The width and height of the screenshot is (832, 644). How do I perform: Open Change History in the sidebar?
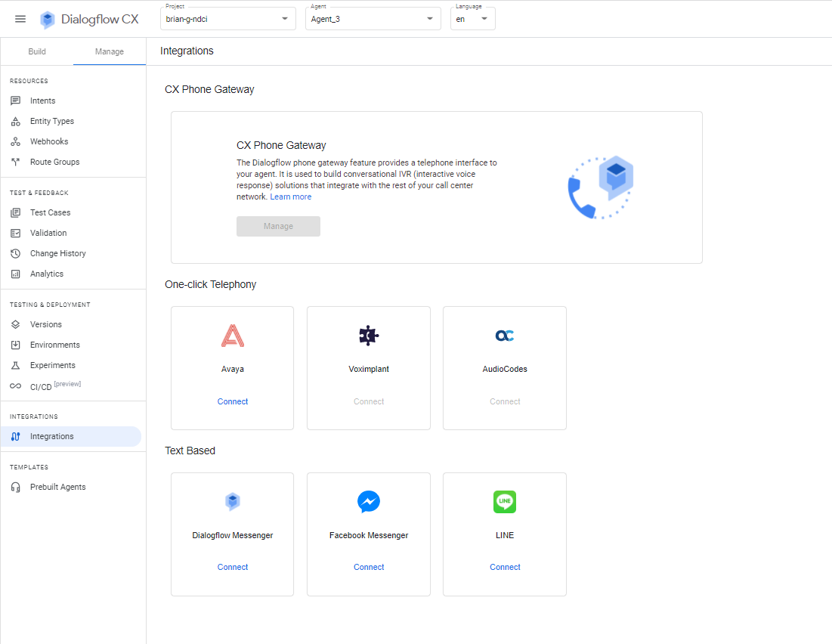(x=73, y=253)
